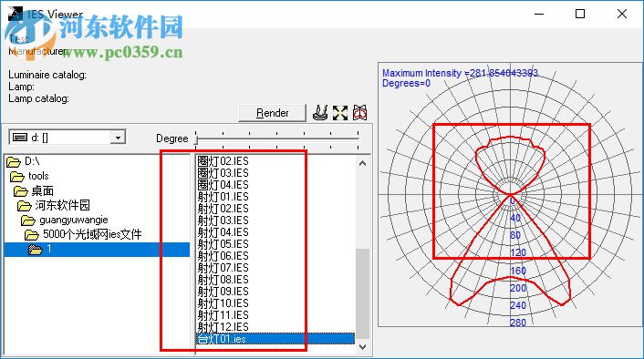Viewport: 644px width, 359px height.
Task: Open the d: drive dropdown
Action: click(x=118, y=138)
